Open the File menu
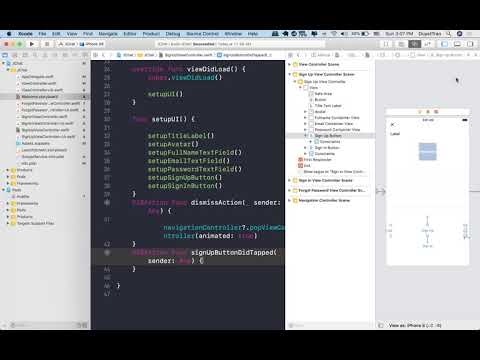This screenshot has height=360, width=480. pyautogui.click(x=42, y=34)
